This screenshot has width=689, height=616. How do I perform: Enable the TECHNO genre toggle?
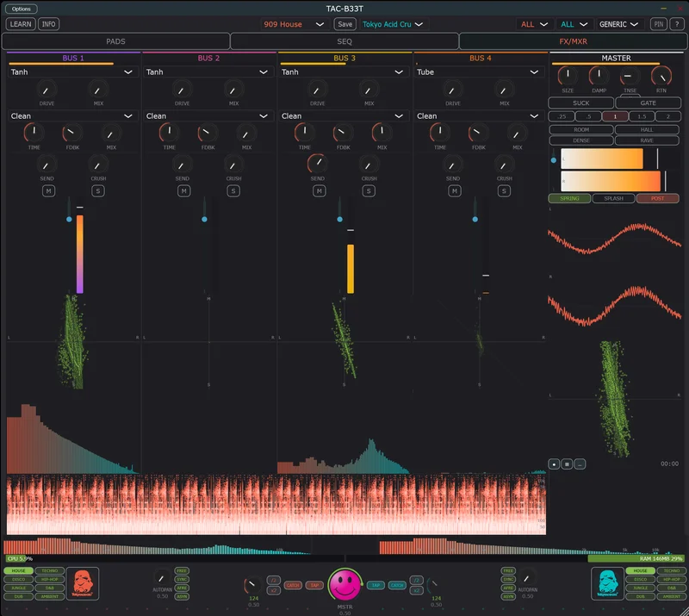click(x=49, y=570)
